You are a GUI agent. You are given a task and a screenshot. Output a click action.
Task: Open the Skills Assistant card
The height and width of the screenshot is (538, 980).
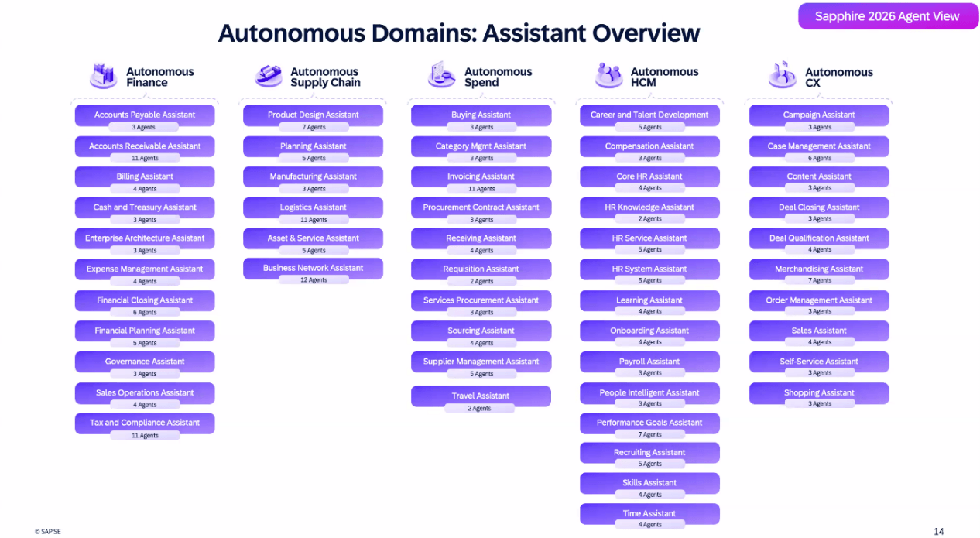click(649, 483)
